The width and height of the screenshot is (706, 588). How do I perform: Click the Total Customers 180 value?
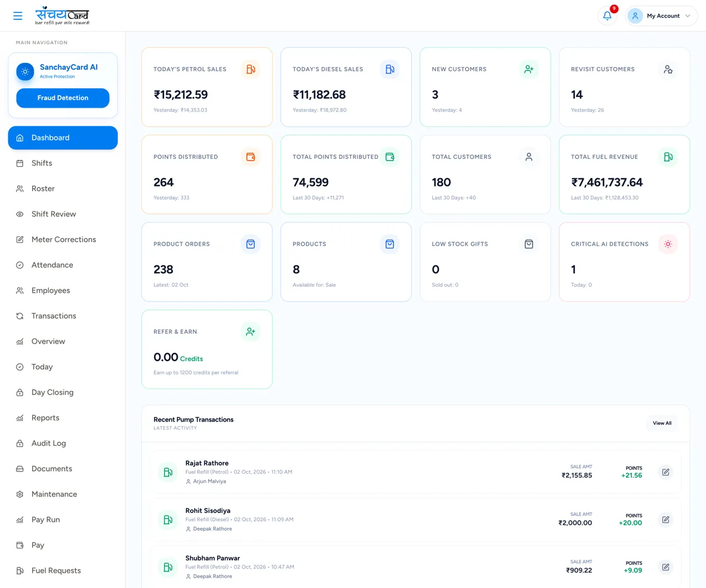(x=441, y=182)
